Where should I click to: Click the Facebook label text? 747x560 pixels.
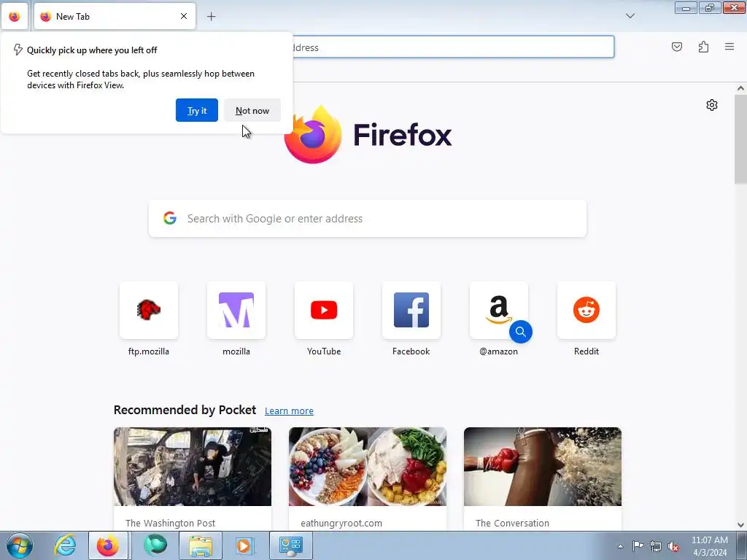click(x=411, y=351)
